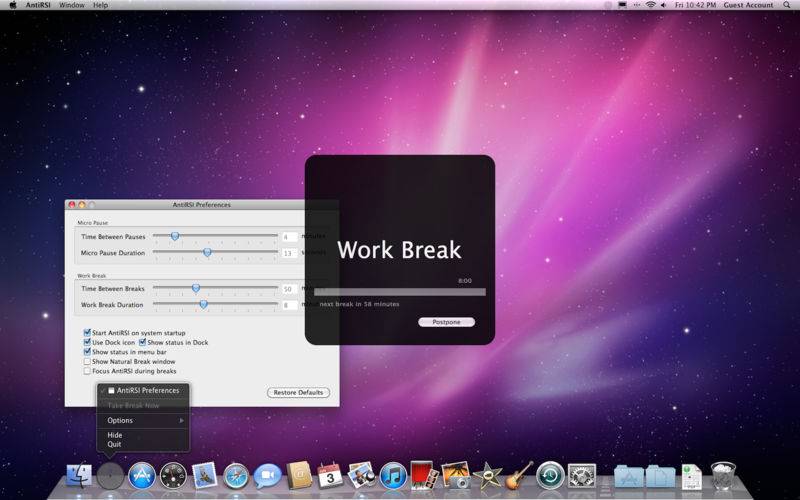Enable Focus AntiRSI during breaks
The image size is (800, 500).
[x=87, y=371]
